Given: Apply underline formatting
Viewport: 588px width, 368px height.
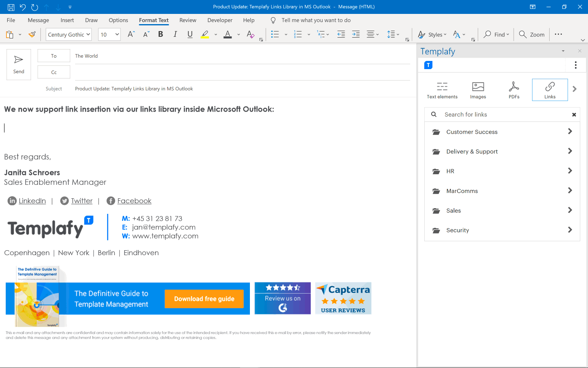Looking at the screenshot, I should point(190,34).
